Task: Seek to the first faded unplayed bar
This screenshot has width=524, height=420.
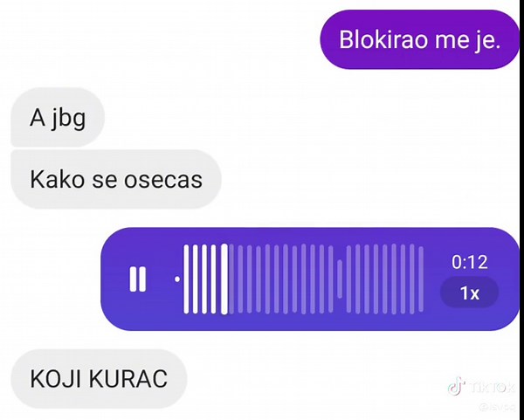Action: (x=231, y=279)
